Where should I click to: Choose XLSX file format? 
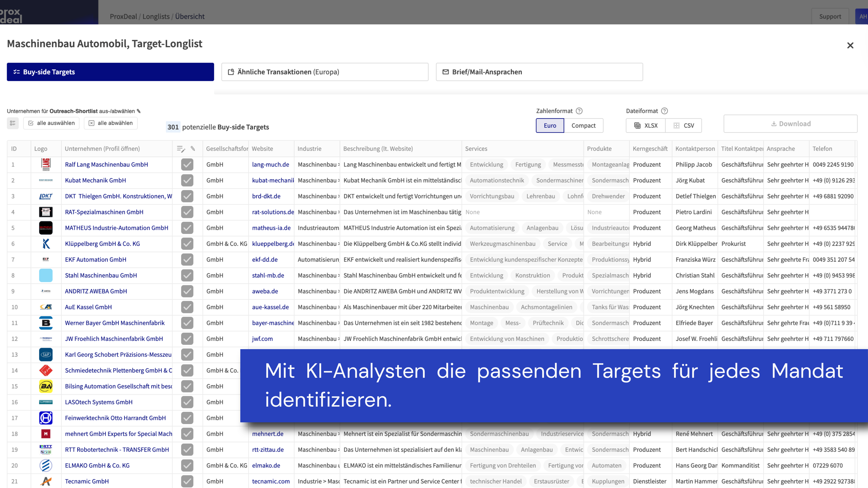coord(646,125)
